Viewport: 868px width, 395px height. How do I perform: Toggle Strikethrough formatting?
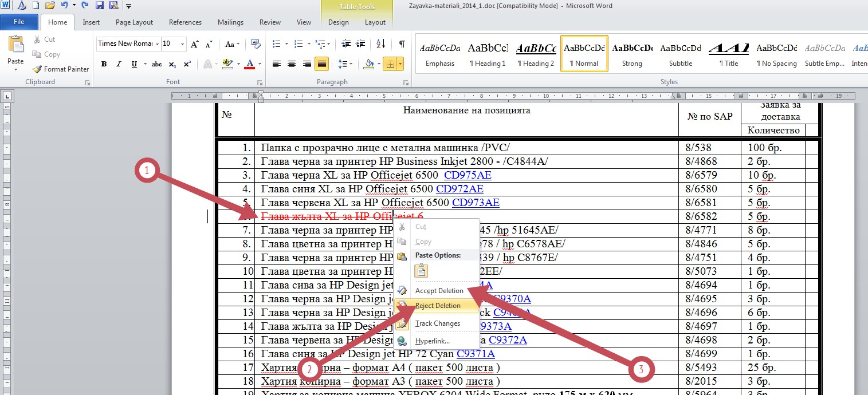click(x=156, y=64)
